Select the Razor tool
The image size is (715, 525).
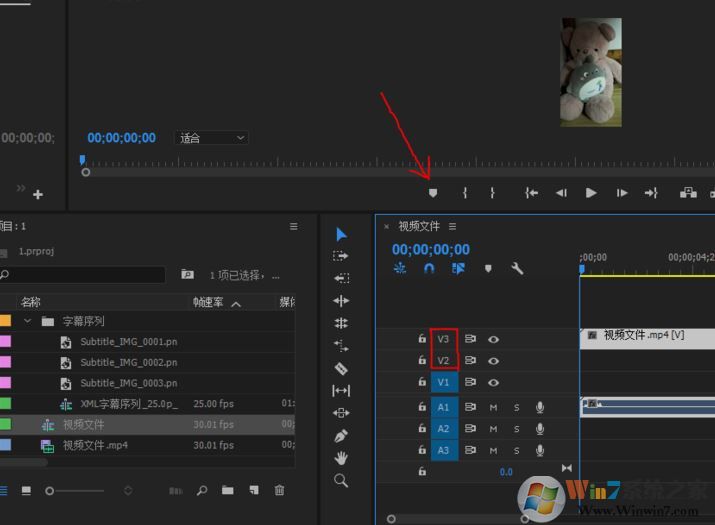click(341, 368)
